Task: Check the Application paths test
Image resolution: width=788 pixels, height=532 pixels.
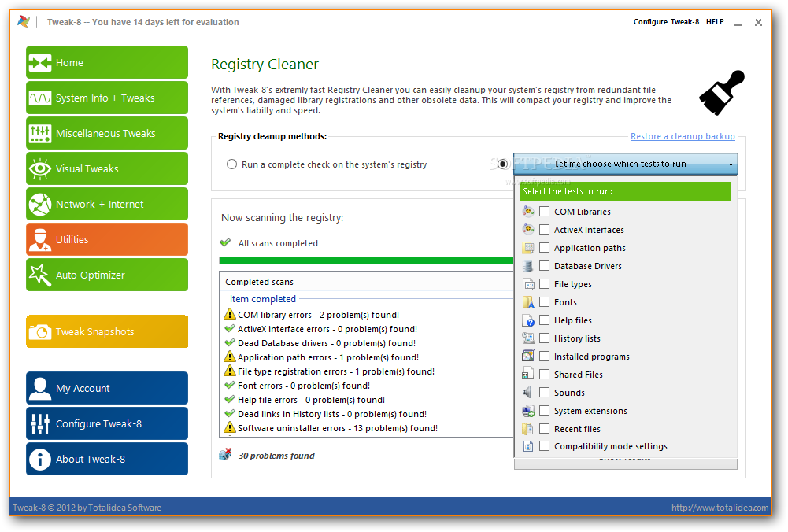Action: (544, 248)
